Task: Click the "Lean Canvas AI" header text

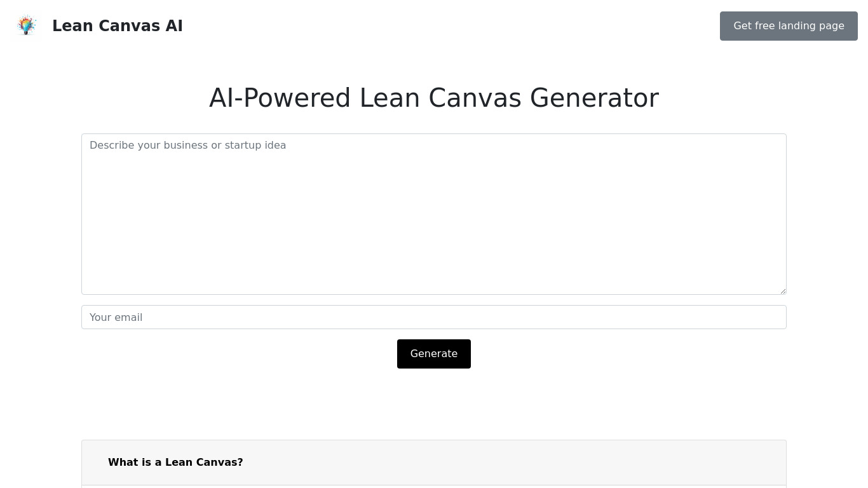Action: coord(117,26)
